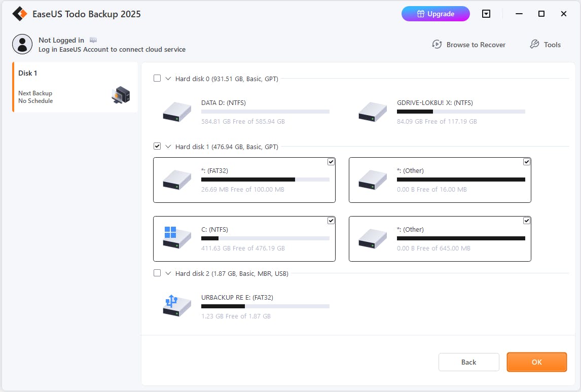Image resolution: width=581 pixels, height=392 pixels.
Task: Click 'Hard disk 0 (931.51 GB, Basic, GPT)' text
Action: coord(227,79)
